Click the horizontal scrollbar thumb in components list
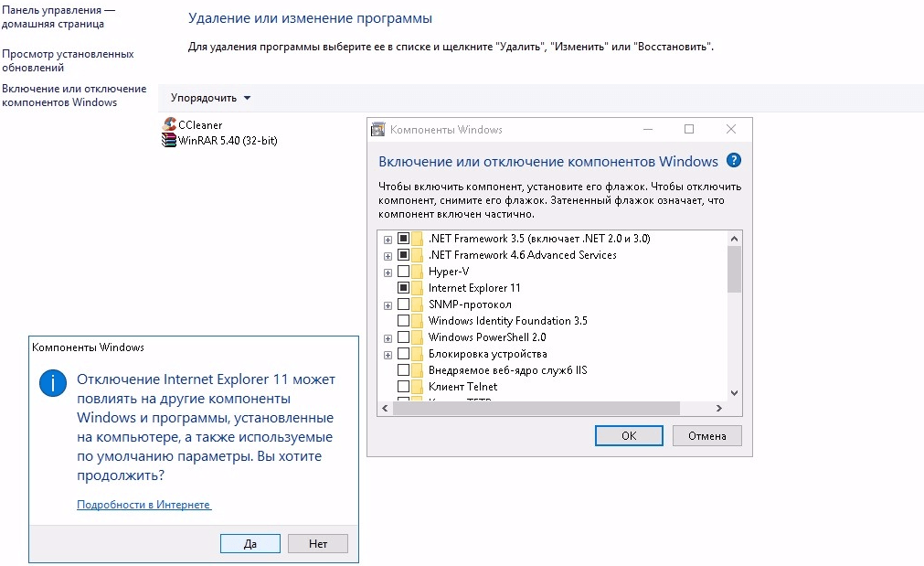 (536, 408)
